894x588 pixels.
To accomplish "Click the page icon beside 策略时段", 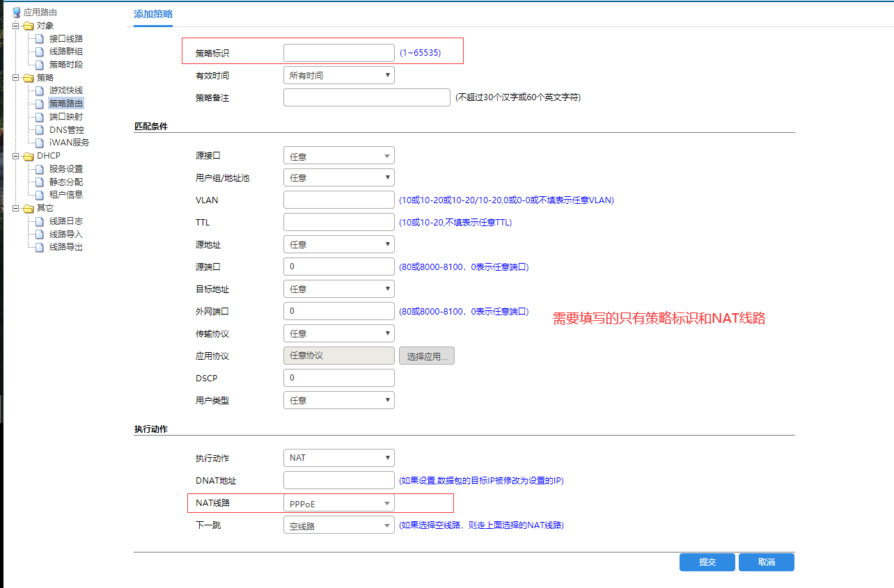I will click(41, 65).
